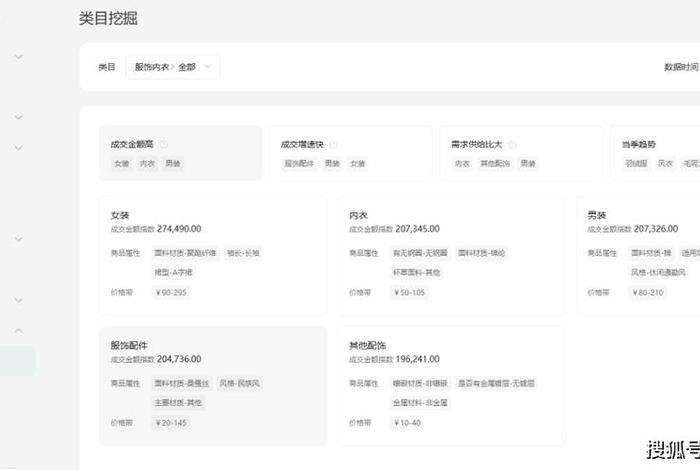This screenshot has width=700, height=470.
Task: Click the 男装 tag under 成交增速快
Action: (x=332, y=164)
